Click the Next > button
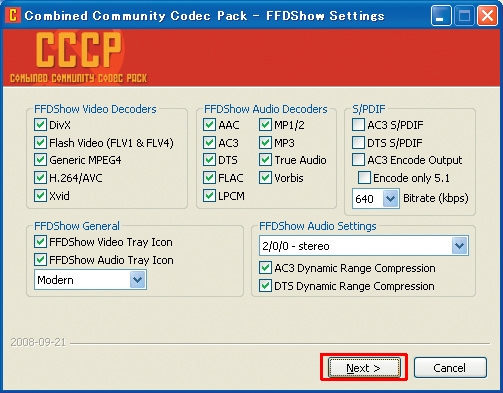Screen dimensions: 503x393 coord(364,368)
